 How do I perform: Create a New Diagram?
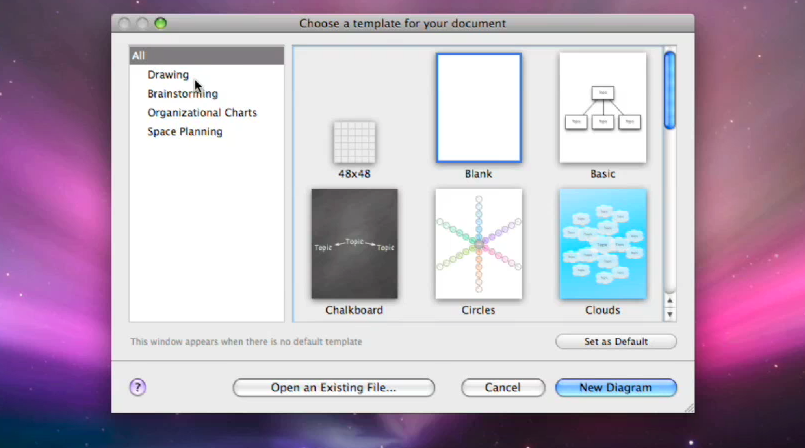click(x=616, y=388)
